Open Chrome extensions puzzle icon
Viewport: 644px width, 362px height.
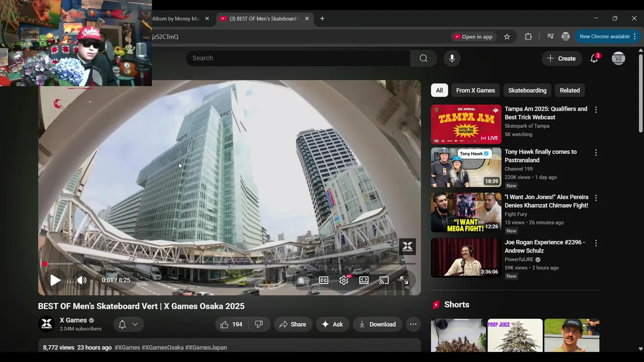click(528, 37)
